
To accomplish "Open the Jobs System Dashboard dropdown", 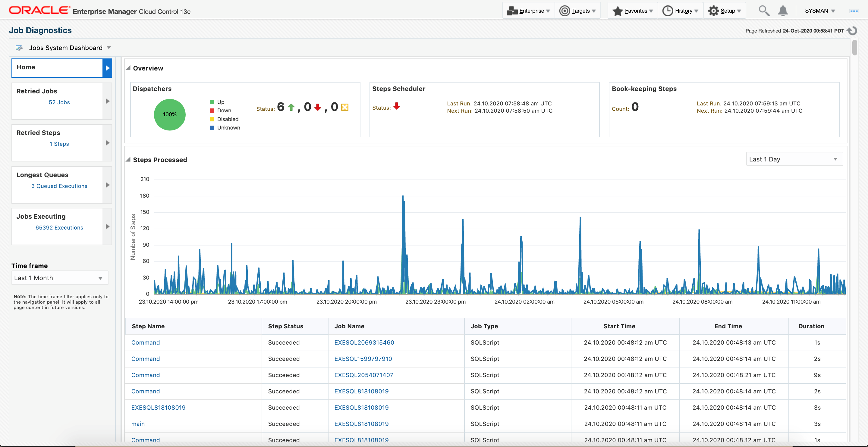I will tap(70, 48).
